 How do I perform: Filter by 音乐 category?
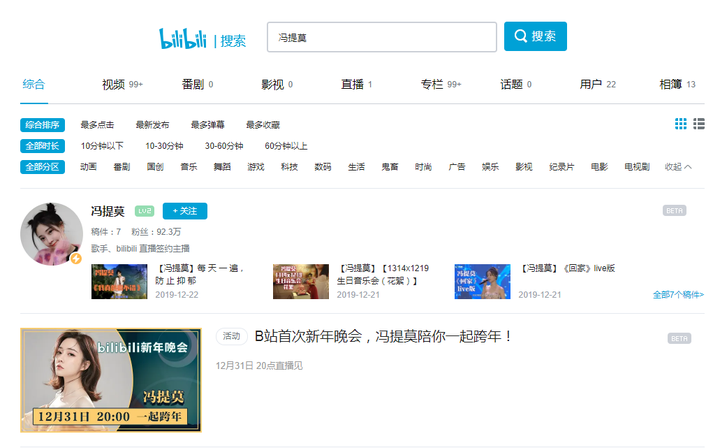click(189, 167)
